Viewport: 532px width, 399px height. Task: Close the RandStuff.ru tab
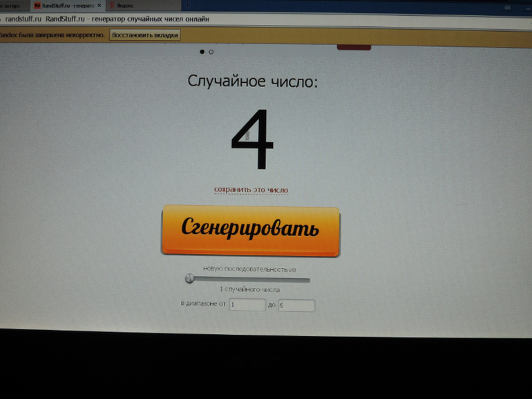tap(99, 6)
